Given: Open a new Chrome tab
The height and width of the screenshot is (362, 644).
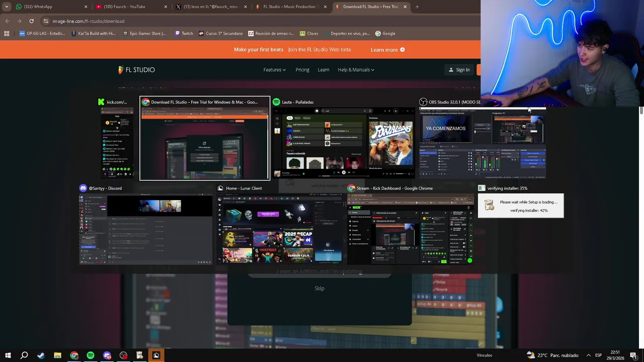Looking at the screenshot, I should click(417, 7).
